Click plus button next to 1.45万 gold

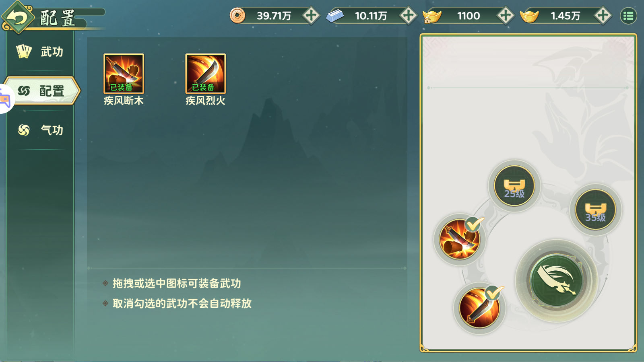603,16
